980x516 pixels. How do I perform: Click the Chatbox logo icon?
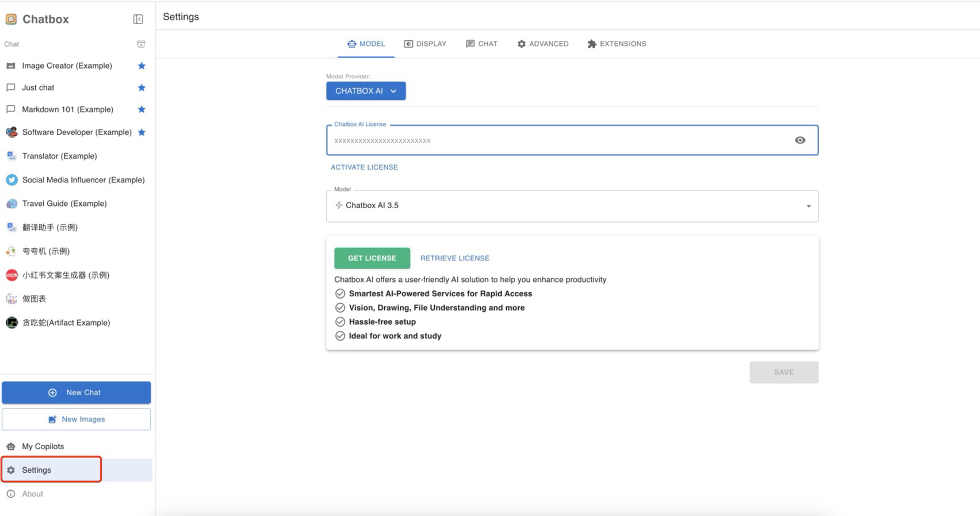click(11, 19)
